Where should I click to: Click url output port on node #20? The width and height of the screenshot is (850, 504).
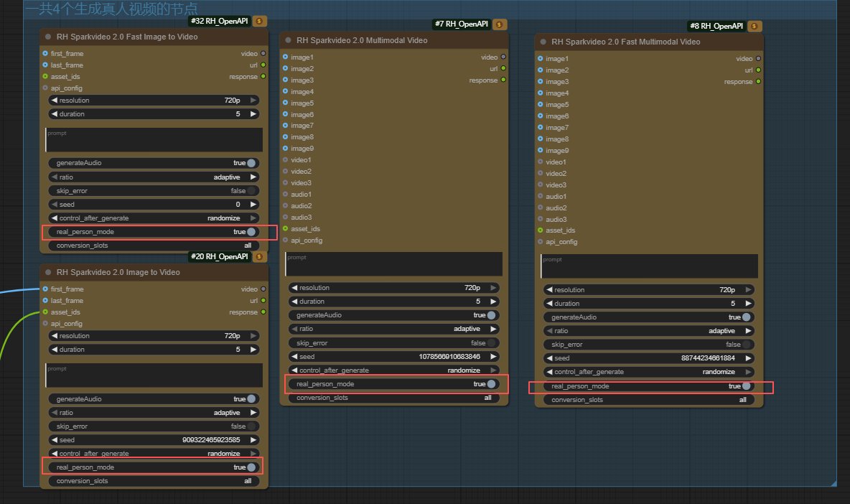click(263, 301)
